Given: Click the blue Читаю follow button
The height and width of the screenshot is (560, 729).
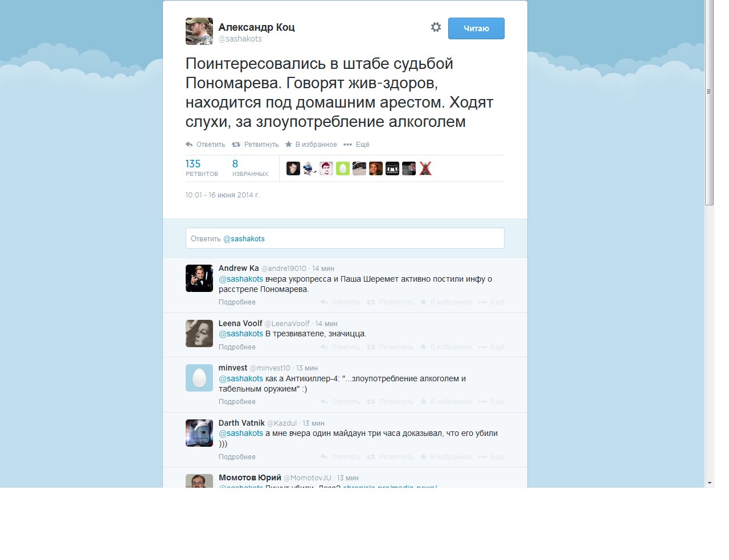Looking at the screenshot, I should coord(476,28).
